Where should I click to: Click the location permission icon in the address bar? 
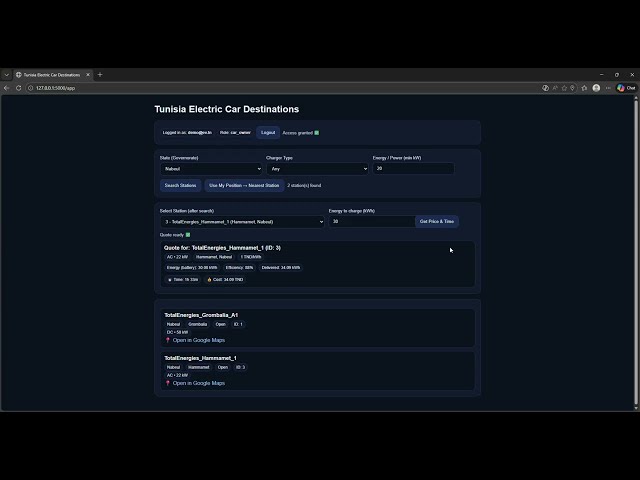click(572, 88)
